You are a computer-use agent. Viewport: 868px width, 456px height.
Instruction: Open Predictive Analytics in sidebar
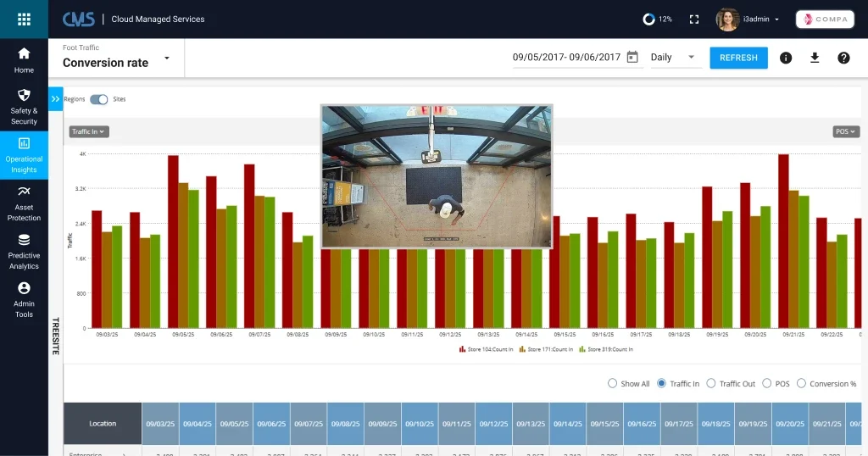[x=24, y=251]
